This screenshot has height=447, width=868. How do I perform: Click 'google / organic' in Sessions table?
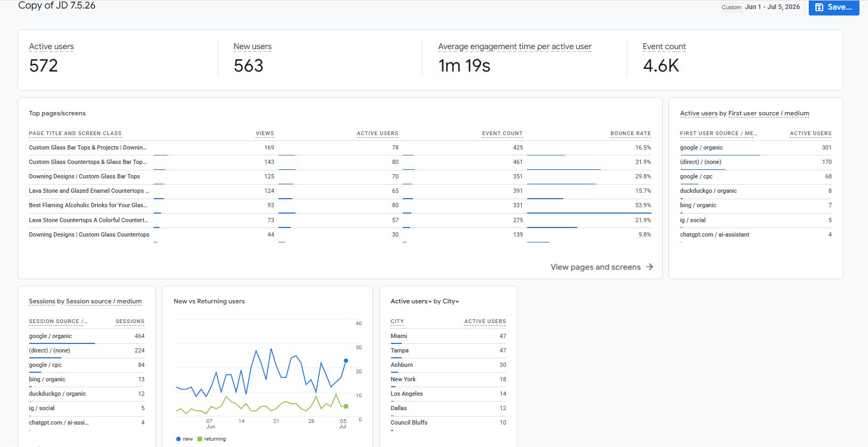click(x=50, y=336)
